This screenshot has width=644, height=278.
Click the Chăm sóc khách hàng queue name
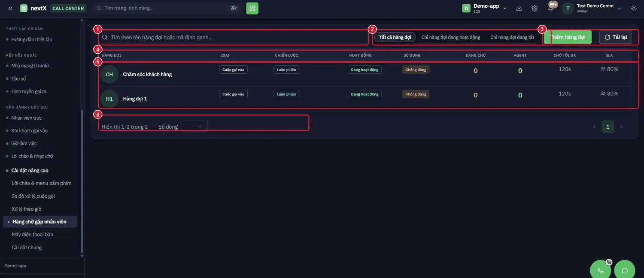coord(147,74)
